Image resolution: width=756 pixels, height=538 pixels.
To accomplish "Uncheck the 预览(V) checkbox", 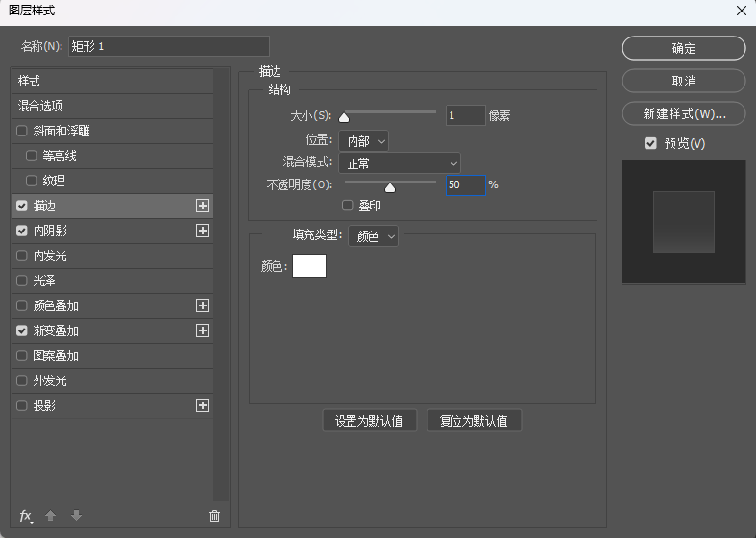I will tap(650, 143).
